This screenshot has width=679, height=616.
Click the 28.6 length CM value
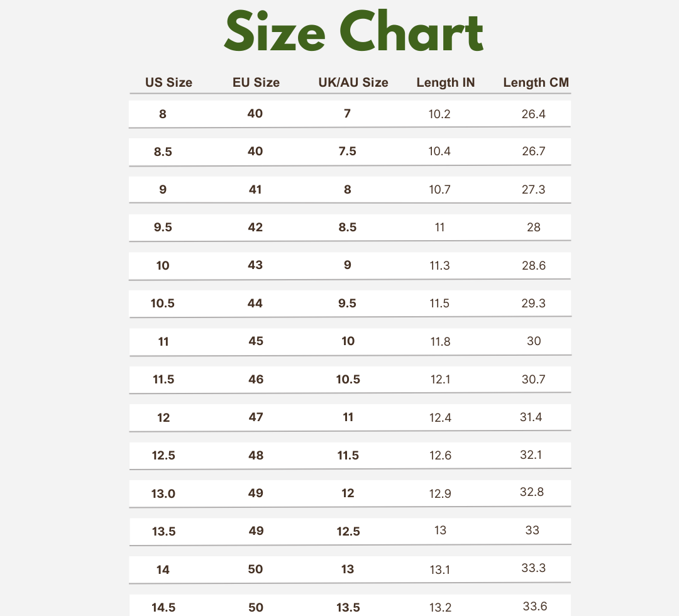[x=533, y=265]
